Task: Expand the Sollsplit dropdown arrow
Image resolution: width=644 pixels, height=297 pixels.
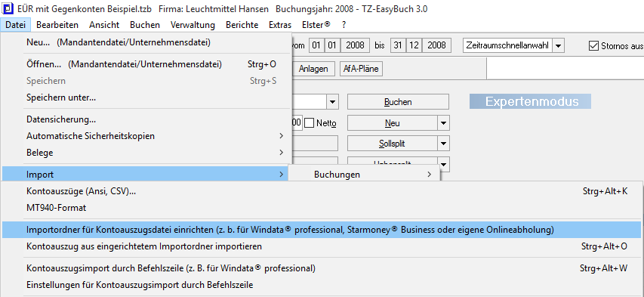Action: pos(443,144)
